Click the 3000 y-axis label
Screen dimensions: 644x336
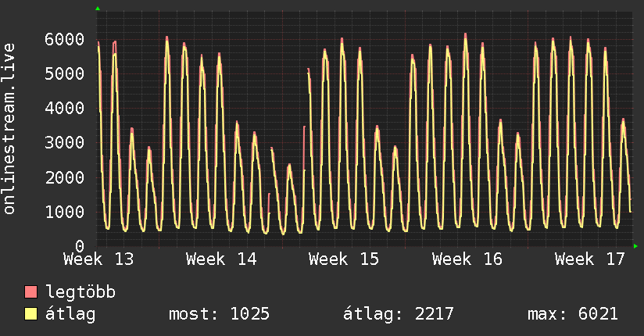[x=65, y=143]
